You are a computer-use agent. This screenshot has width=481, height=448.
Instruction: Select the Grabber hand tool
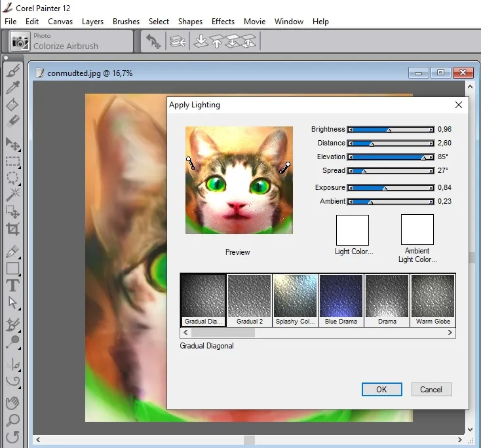12,403
